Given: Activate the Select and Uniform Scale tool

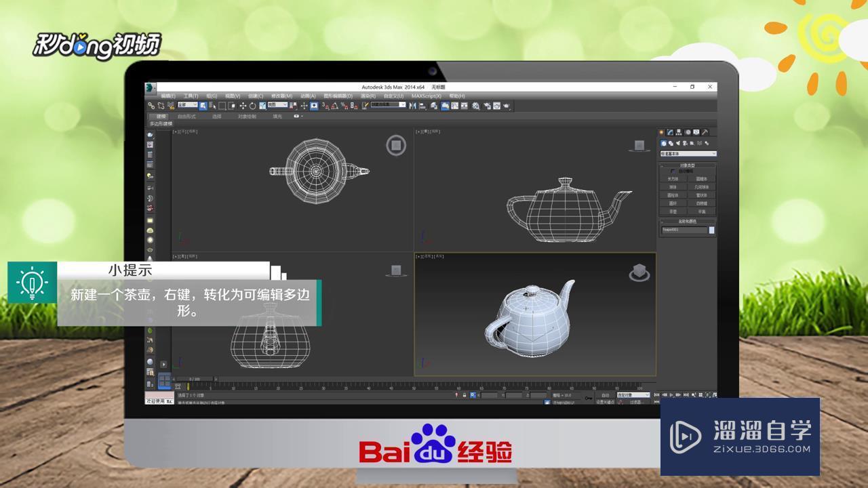Looking at the screenshot, I should click(x=262, y=106).
